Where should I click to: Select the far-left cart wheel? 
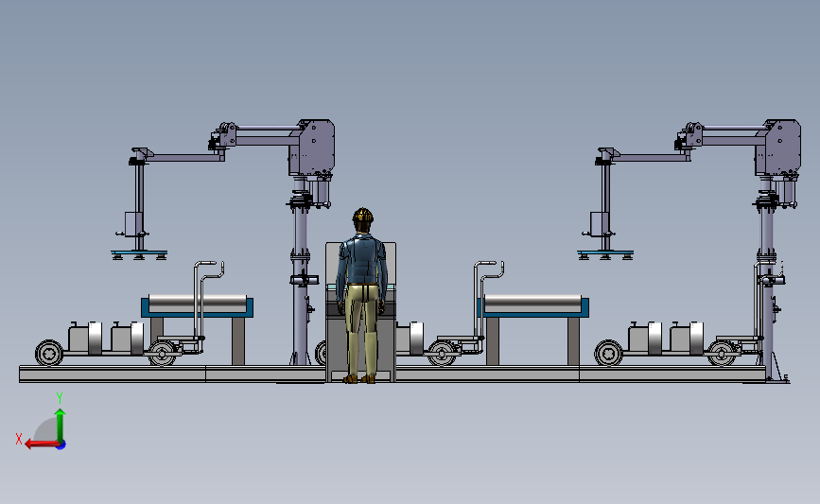pos(49,353)
